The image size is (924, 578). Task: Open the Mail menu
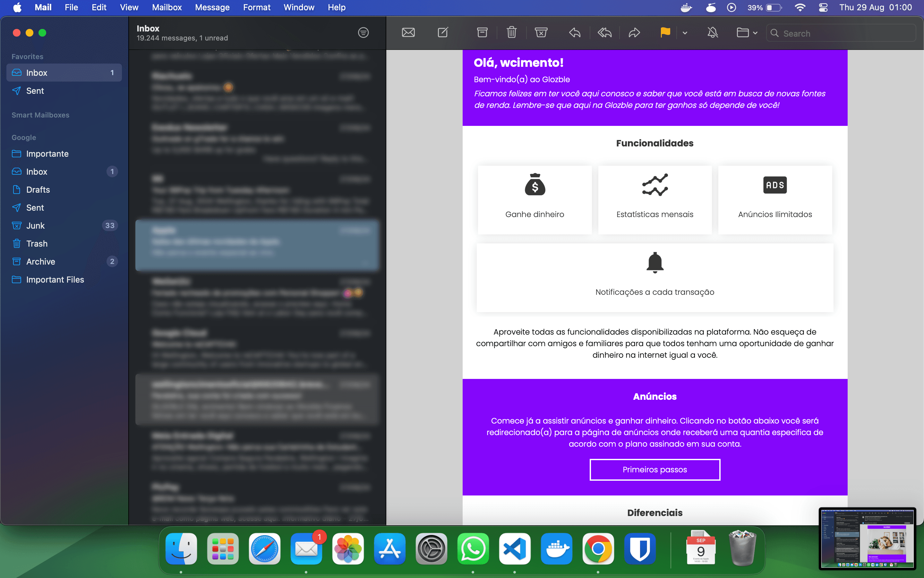click(x=43, y=7)
